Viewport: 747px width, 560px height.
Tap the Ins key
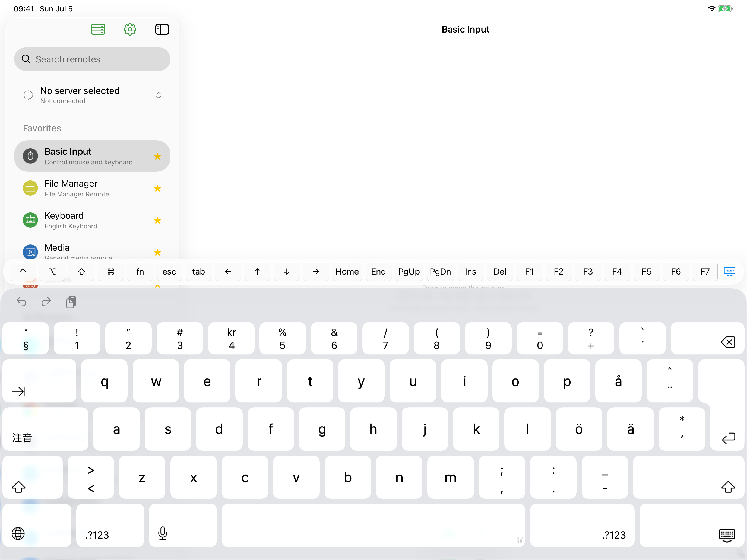tap(470, 271)
